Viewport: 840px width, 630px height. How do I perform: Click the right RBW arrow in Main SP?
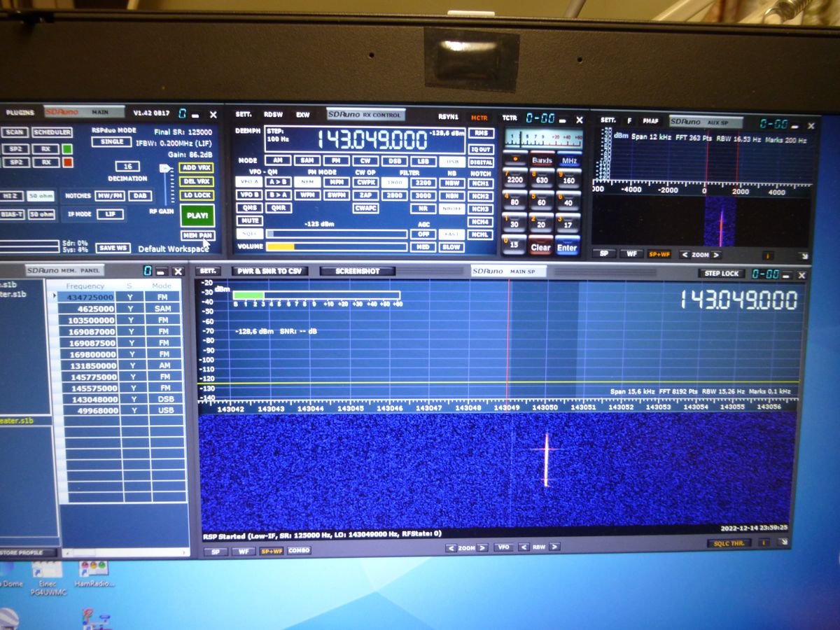click(554, 547)
